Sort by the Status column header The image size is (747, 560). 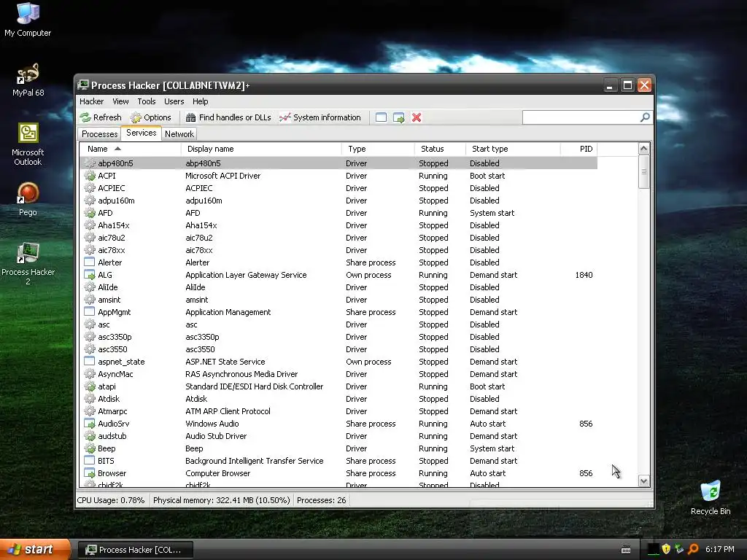click(440, 149)
